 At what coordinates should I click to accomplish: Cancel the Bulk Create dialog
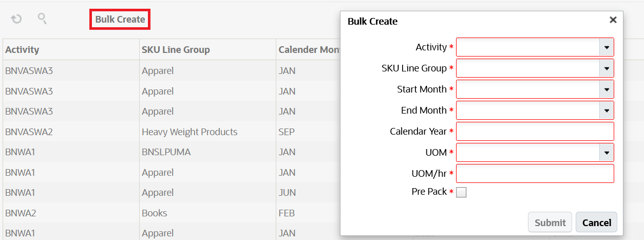596,223
